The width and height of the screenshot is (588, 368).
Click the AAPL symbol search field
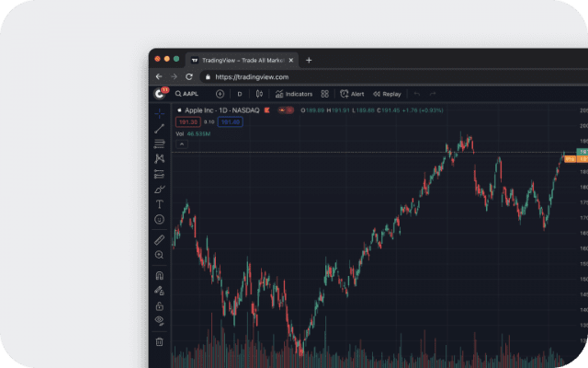pyautogui.click(x=187, y=94)
